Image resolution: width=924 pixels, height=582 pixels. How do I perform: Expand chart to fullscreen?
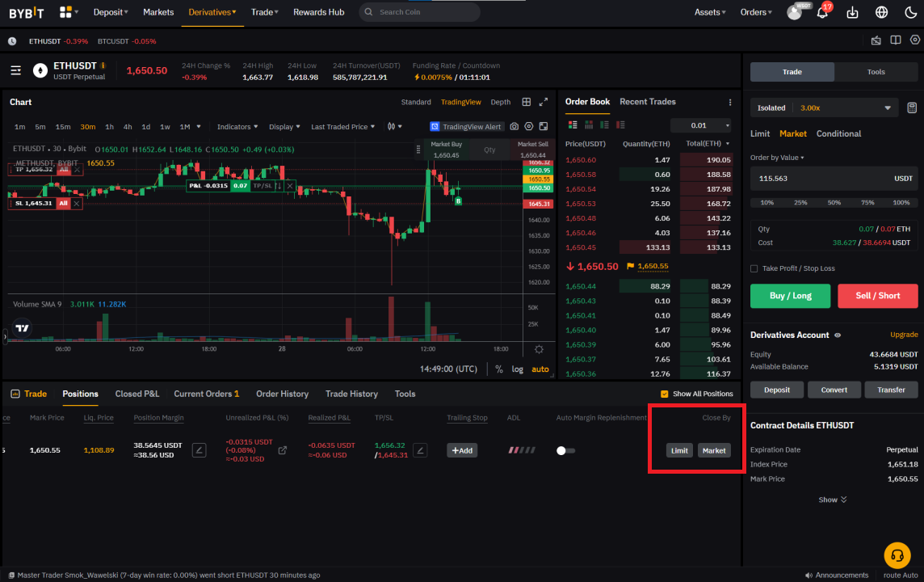tap(544, 102)
